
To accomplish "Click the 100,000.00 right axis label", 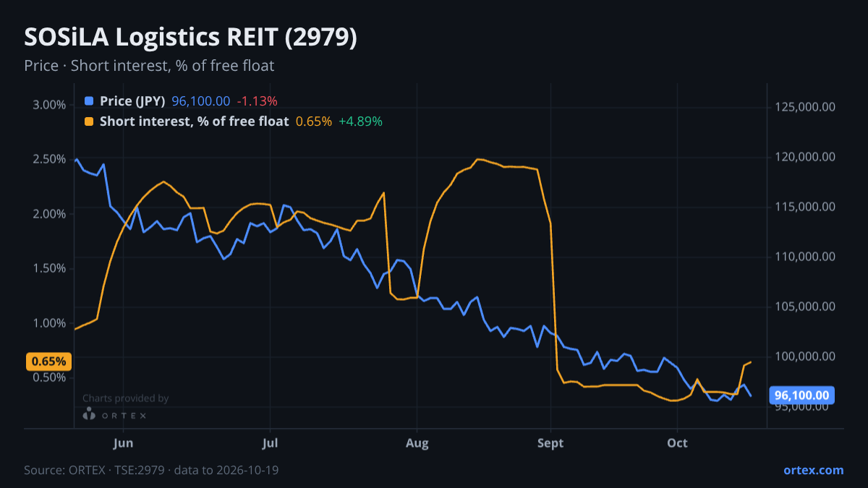I will pyautogui.click(x=804, y=356).
